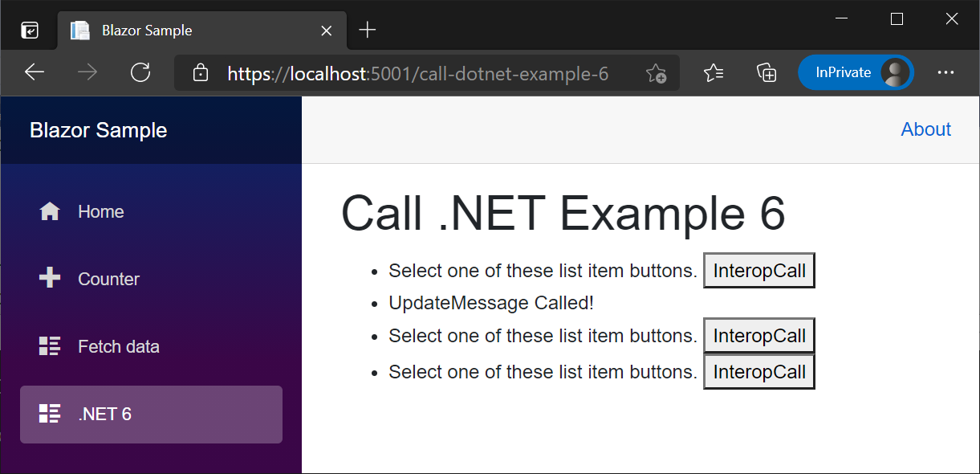Add this page to favorites via star icon
The width and height of the screenshot is (980, 474).
tap(657, 73)
